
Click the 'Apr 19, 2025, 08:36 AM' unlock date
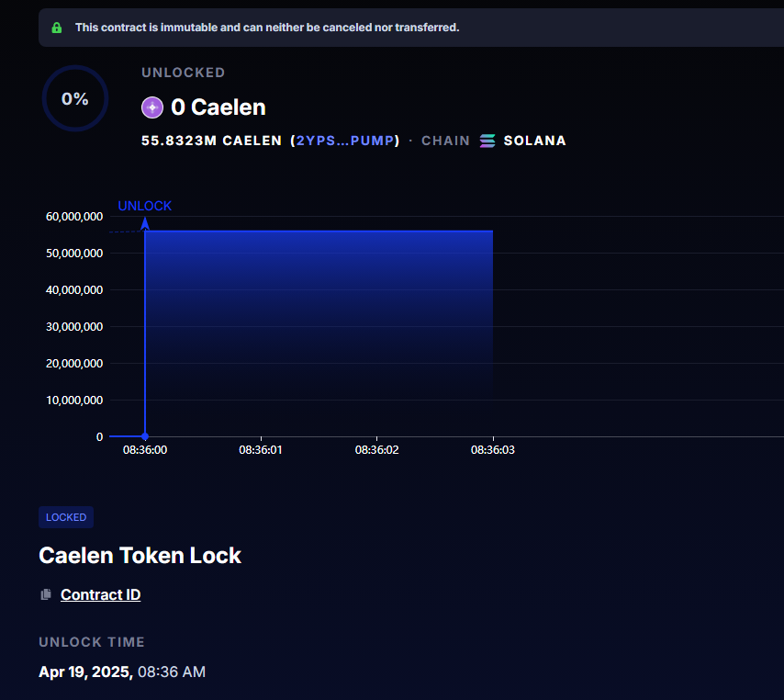[122, 672]
